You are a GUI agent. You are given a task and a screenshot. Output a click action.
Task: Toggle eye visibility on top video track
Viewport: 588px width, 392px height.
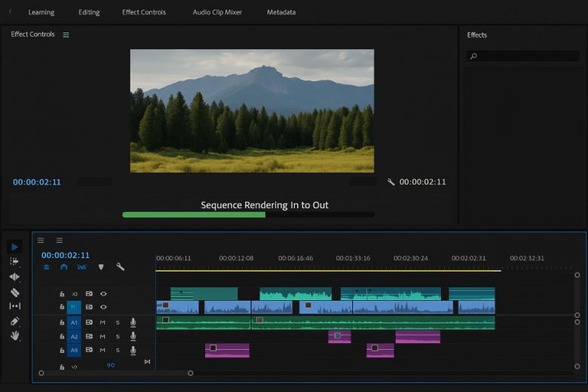click(x=103, y=294)
